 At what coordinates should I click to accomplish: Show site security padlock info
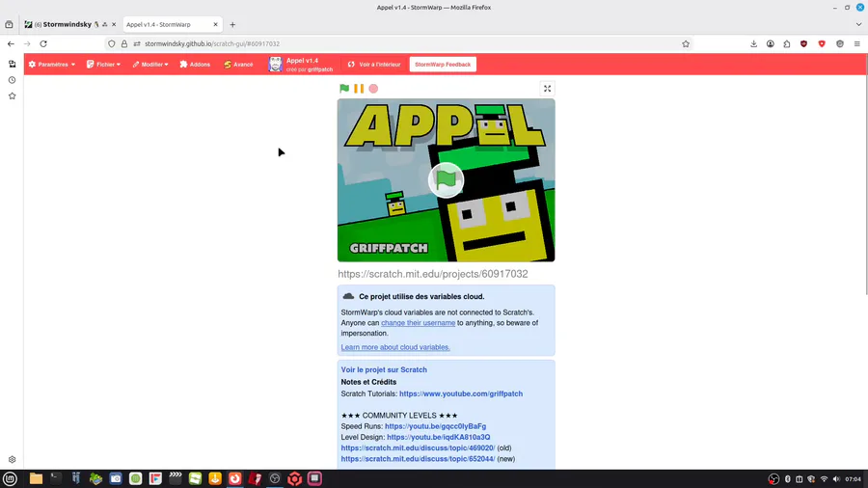coord(124,43)
